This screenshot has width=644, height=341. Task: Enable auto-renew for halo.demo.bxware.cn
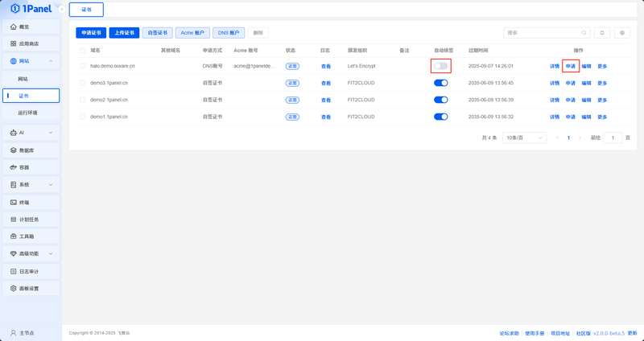pos(440,66)
